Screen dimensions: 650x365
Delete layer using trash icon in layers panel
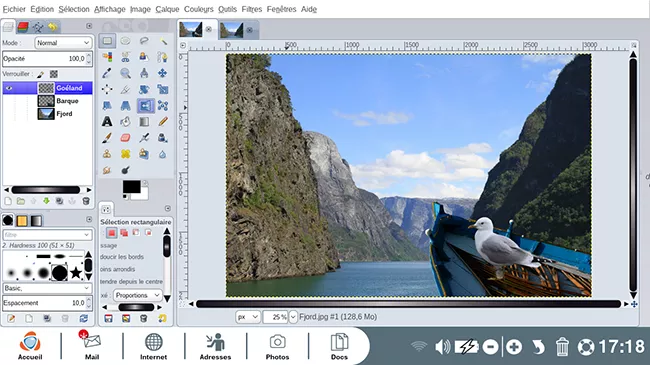pos(86,201)
